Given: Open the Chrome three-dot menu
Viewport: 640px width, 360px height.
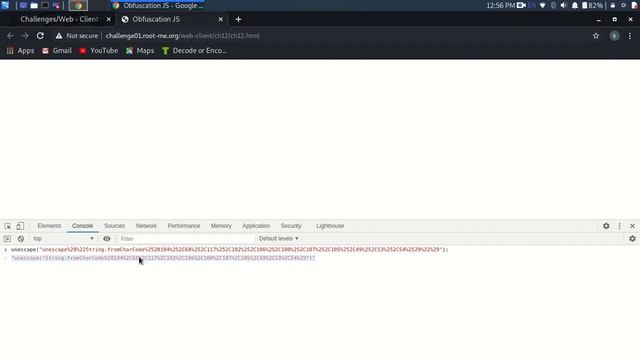Looking at the screenshot, I should click(x=630, y=36).
